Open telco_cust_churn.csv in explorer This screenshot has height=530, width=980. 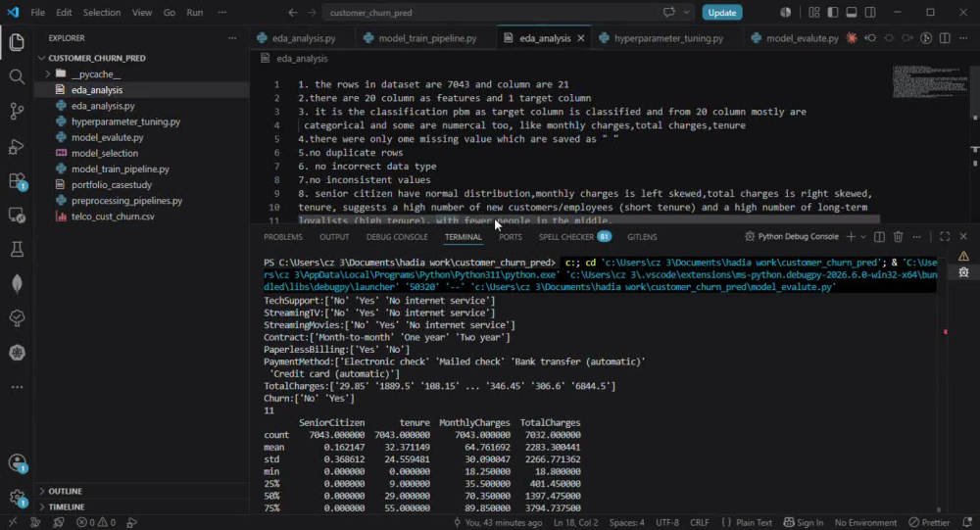(113, 217)
